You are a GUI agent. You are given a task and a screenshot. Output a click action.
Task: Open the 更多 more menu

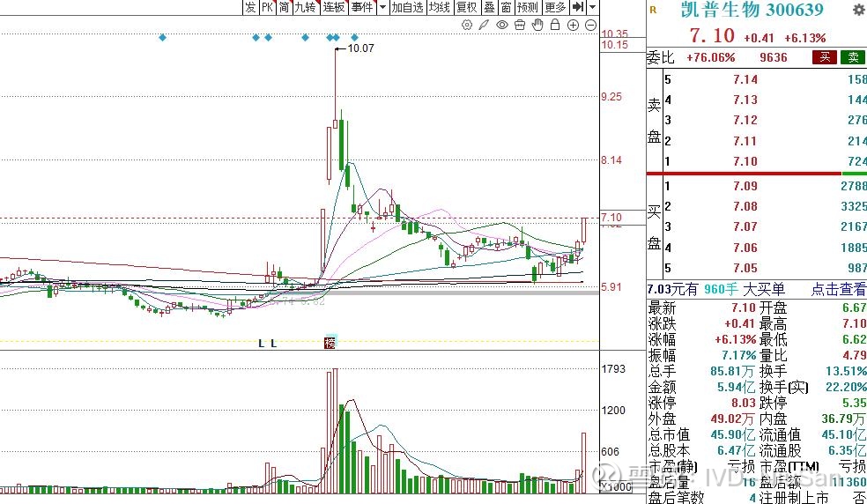[x=555, y=7]
